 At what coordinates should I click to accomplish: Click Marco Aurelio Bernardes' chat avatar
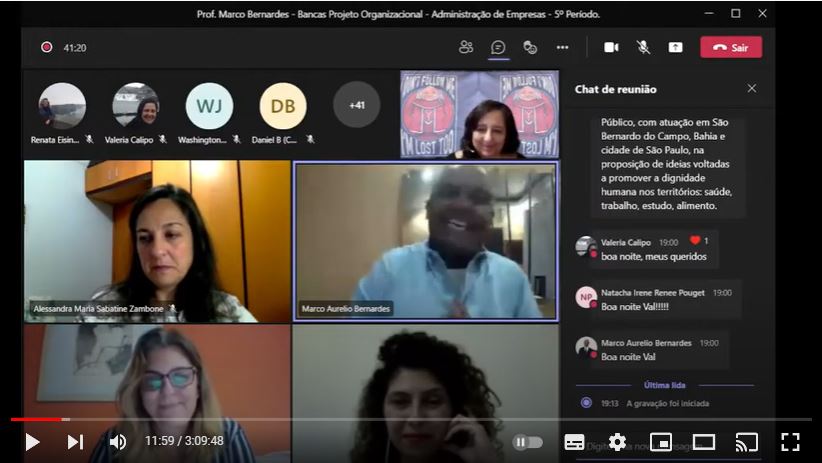tap(586, 347)
